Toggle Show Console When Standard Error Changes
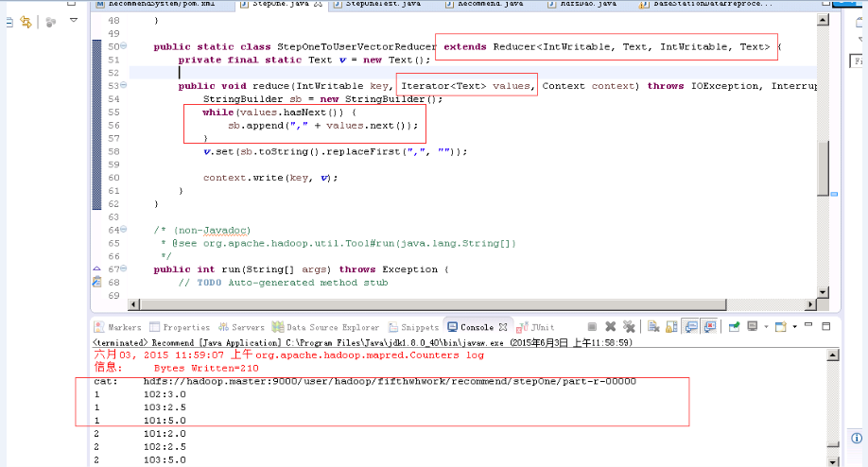The width and height of the screenshot is (868, 467). (x=710, y=327)
